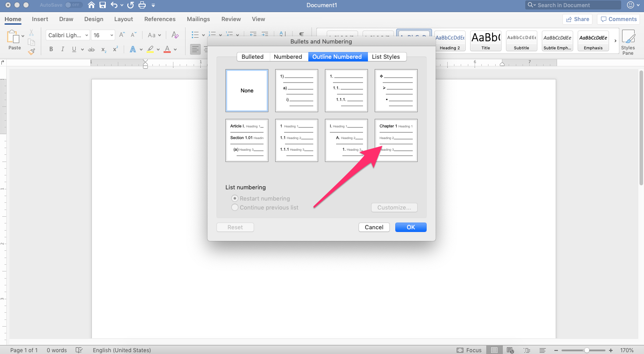
Task: Open Change Case Aa dropdown
Action: point(155,35)
